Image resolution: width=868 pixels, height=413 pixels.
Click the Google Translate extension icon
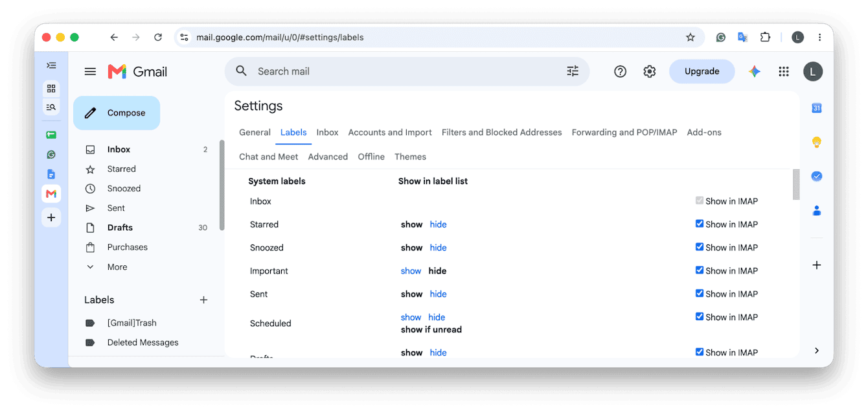(743, 38)
